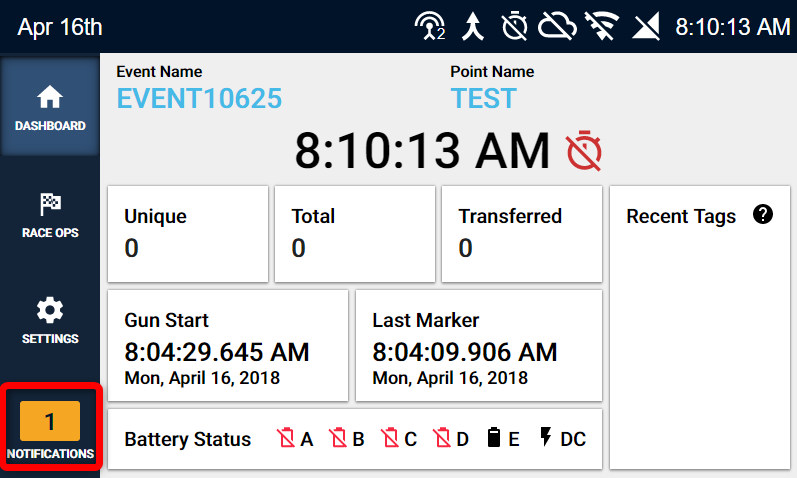797x478 pixels.
Task: Tap the cloud-off status icon
Action: pos(557,26)
